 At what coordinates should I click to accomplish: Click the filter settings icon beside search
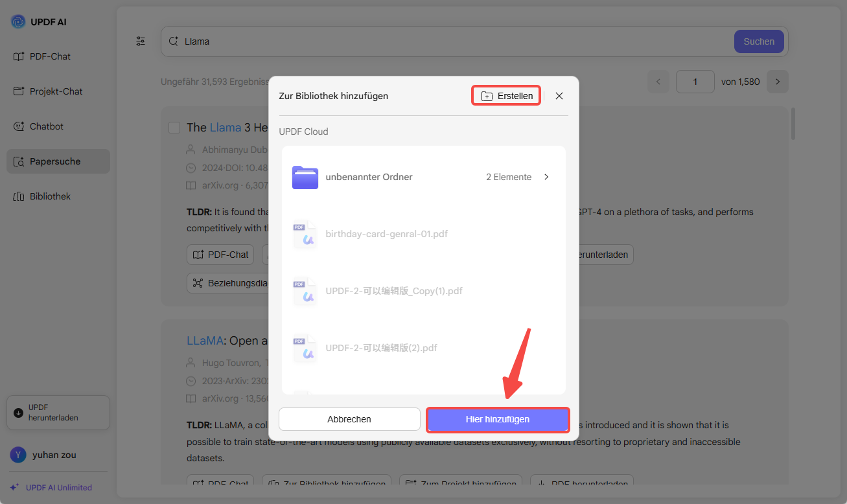(141, 41)
